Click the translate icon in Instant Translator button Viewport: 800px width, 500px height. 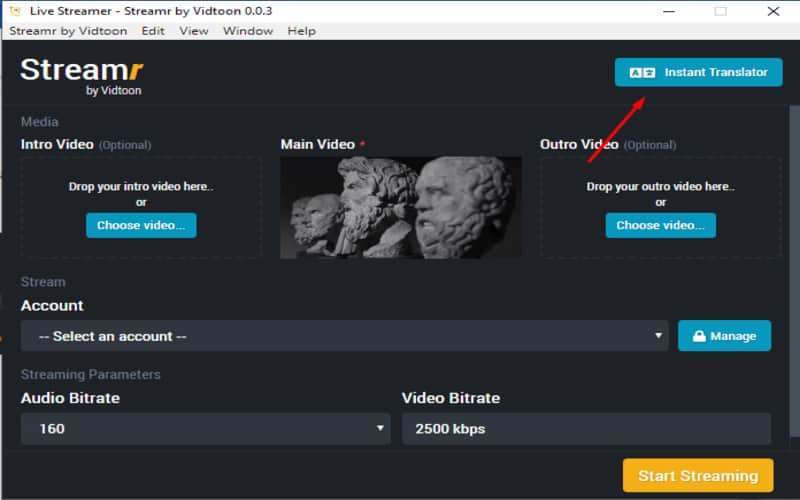642,72
